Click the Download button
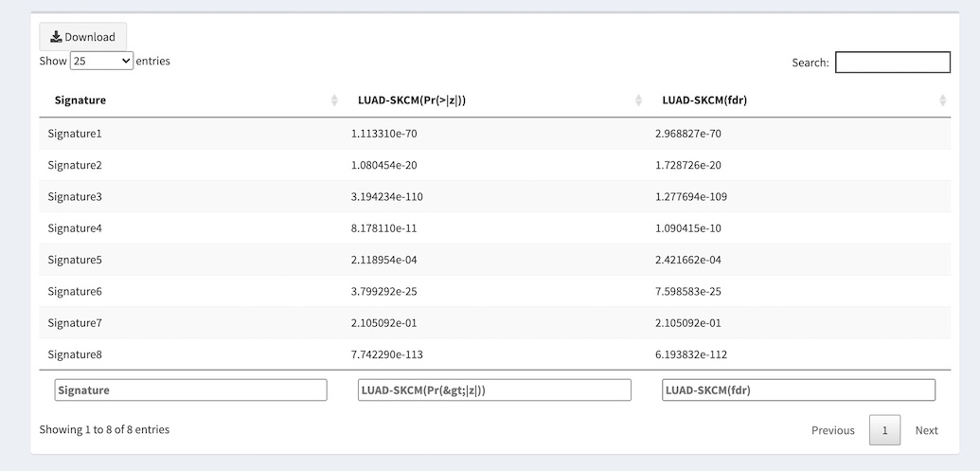This screenshot has height=471, width=980. click(82, 37)
